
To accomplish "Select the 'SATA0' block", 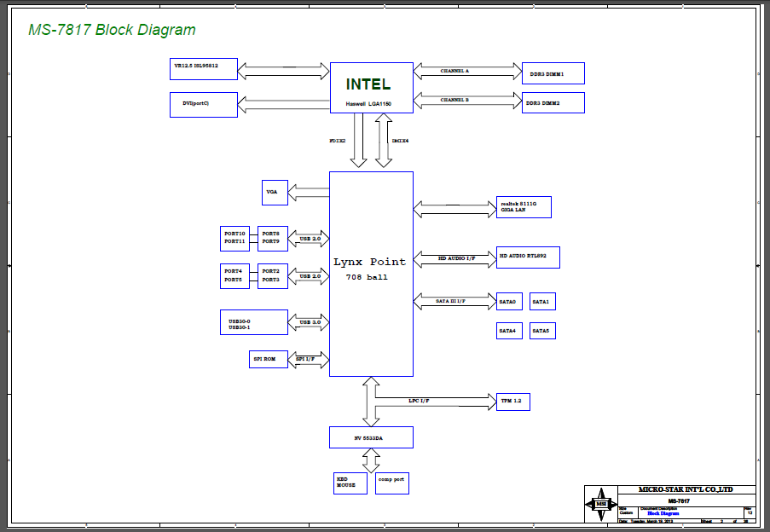I will 509,302.
